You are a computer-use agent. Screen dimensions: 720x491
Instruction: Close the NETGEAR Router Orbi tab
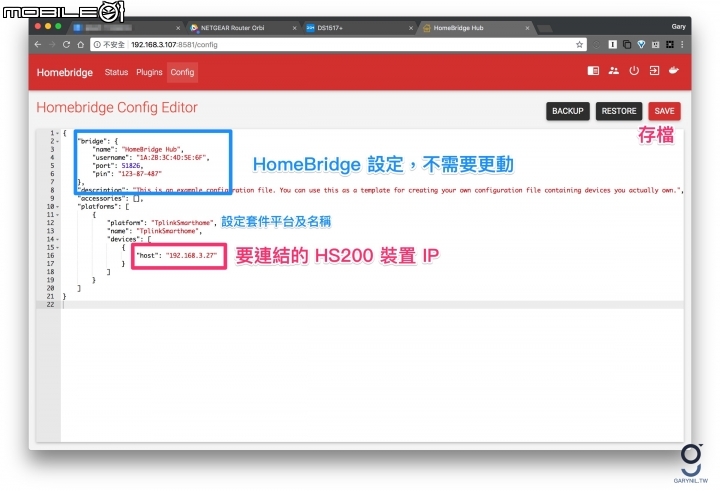coord(294,28)
